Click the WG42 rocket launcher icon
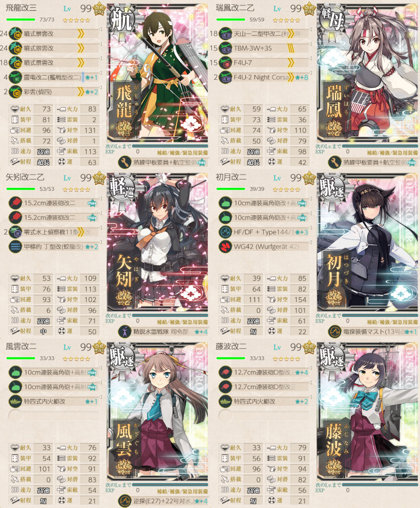This screenshot has height=508, width=420. click(x=225, y=246)
